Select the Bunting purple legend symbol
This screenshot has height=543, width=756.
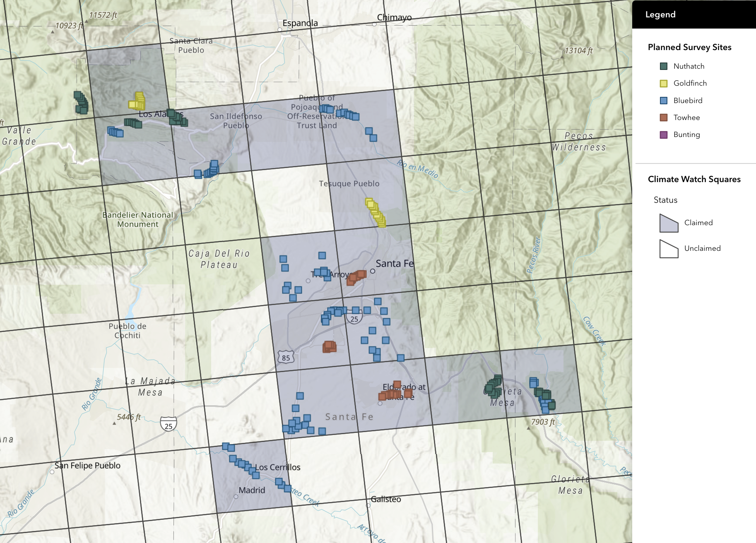tap(664, 135)
